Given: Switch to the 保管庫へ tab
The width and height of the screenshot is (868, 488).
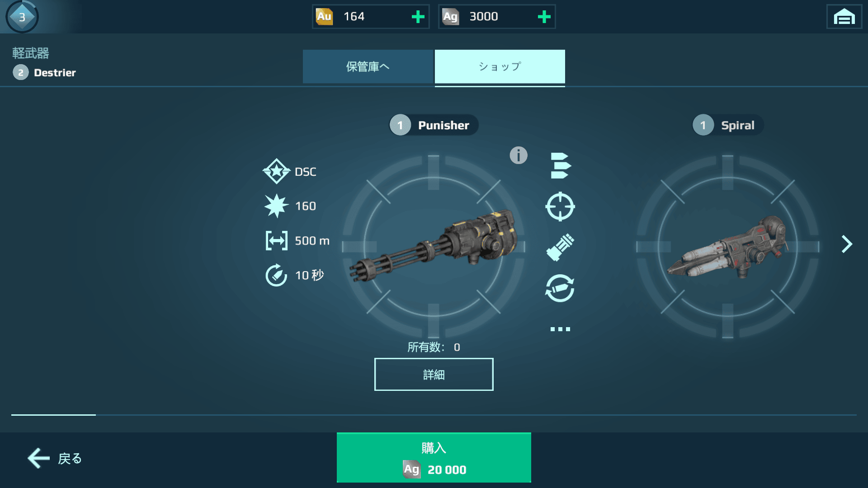Looking at the screenshot, I should pyautogui.click(x=368, y=66).
